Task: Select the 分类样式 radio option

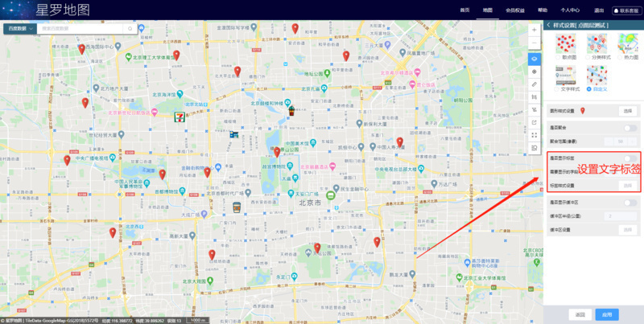Action: click(589, 57)
